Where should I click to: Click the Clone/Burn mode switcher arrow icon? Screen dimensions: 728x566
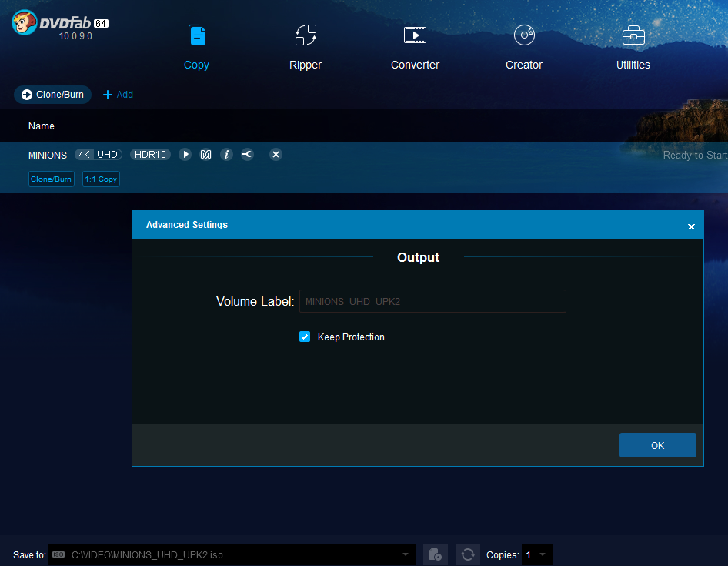coord(27,95)
